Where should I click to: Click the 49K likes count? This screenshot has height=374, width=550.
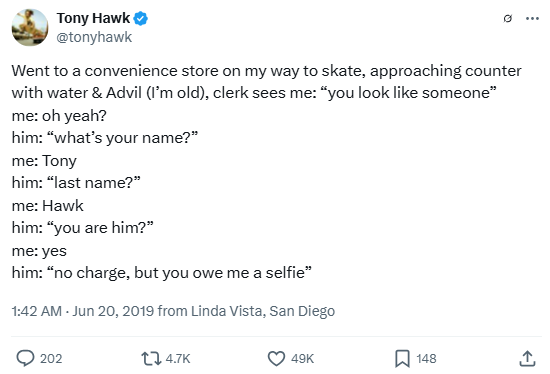[x=302, y=359]
